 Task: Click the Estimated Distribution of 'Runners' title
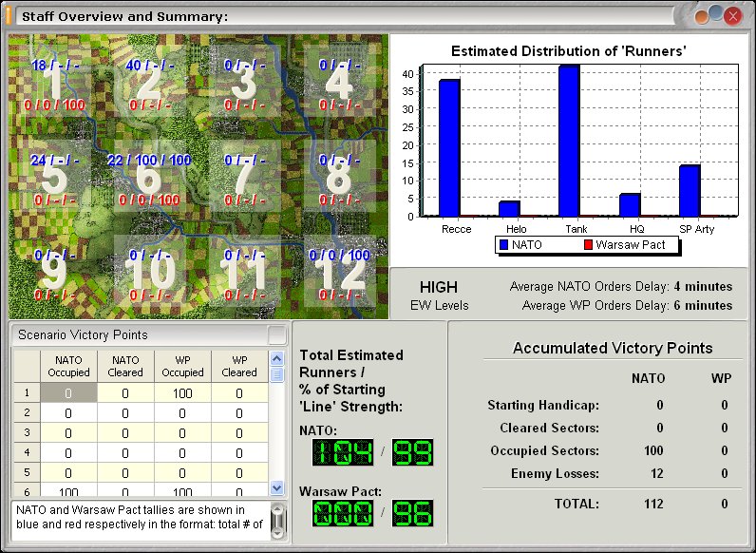[569, 51]
